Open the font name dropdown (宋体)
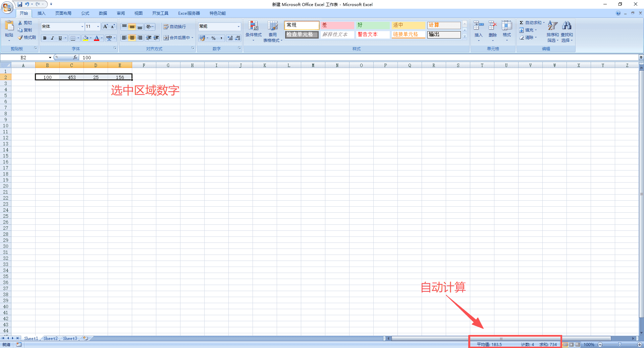 (82, 26)
